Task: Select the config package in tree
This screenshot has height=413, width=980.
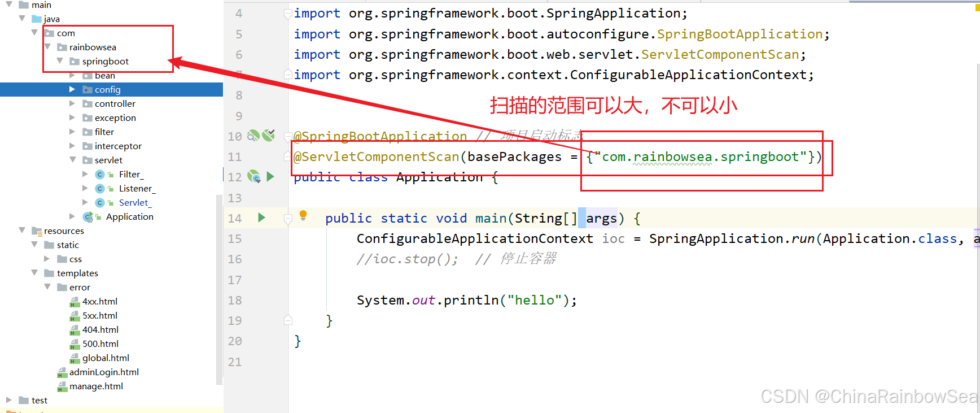Action: pyautogui.click(x=107, y=90)
